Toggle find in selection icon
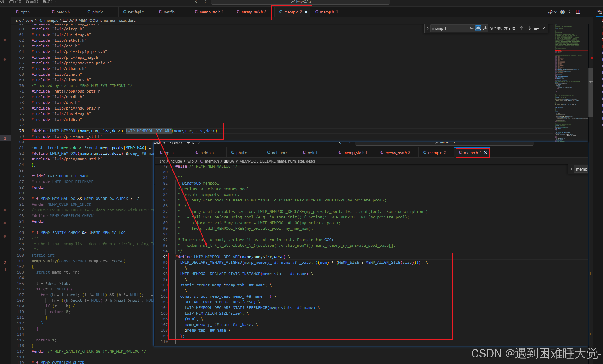 [536, 28]
